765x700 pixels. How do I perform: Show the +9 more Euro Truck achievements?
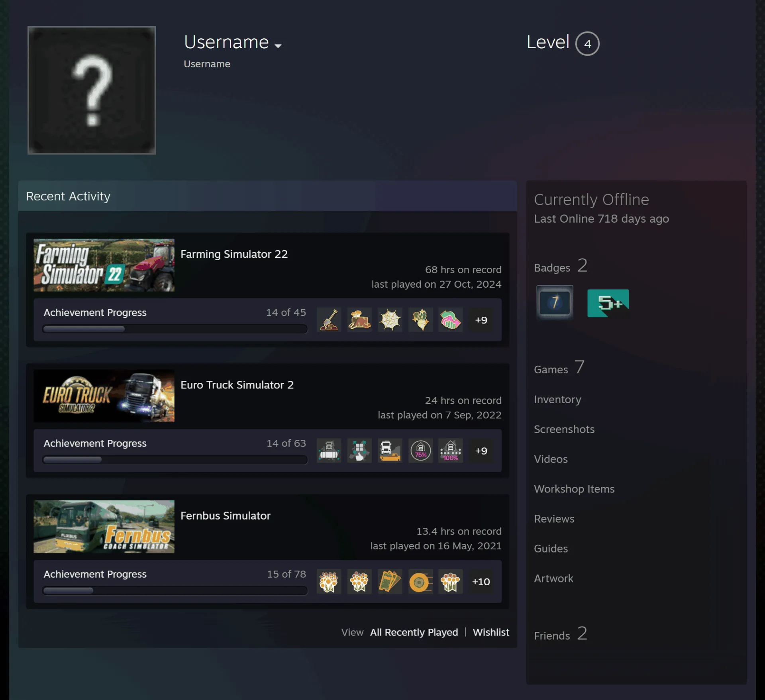(x=481, y=451)
